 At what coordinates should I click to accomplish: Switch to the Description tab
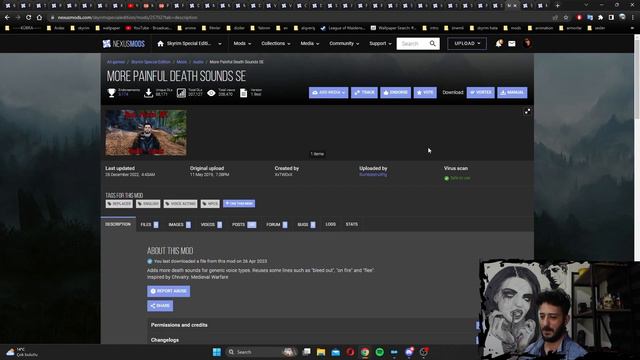point(118,224)
